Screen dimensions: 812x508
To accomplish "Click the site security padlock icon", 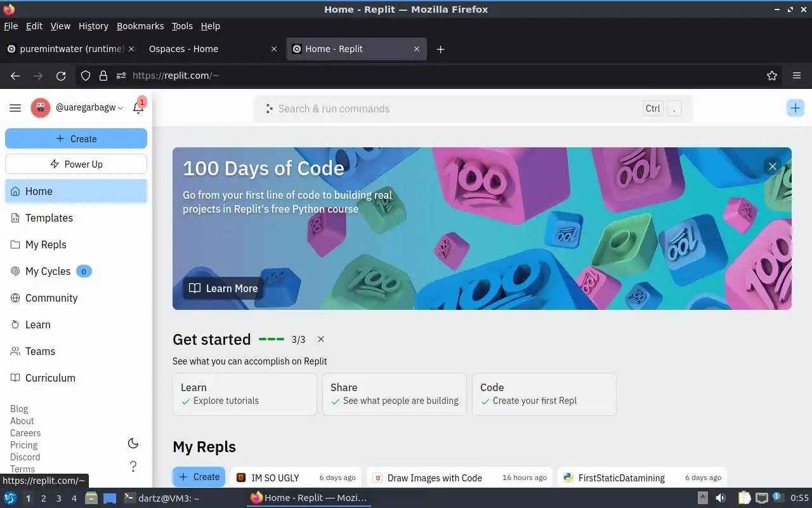I will [x=103, y=76].
